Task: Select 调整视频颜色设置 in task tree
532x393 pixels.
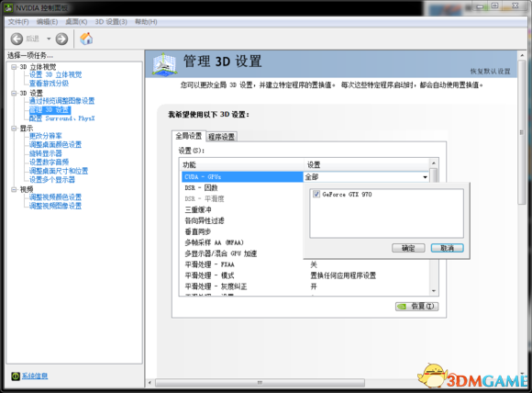Action: coord(55,197)
